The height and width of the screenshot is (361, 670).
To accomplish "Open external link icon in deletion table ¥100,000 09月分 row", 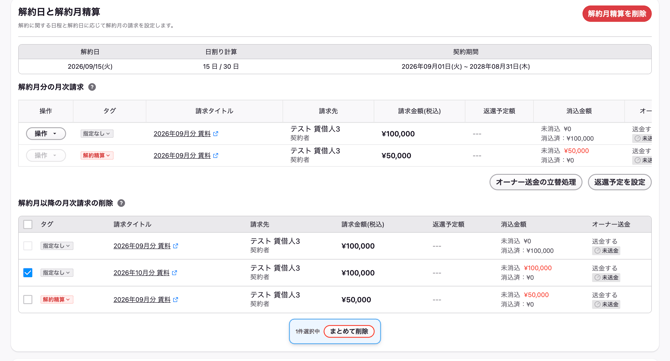I will (176, 246).
